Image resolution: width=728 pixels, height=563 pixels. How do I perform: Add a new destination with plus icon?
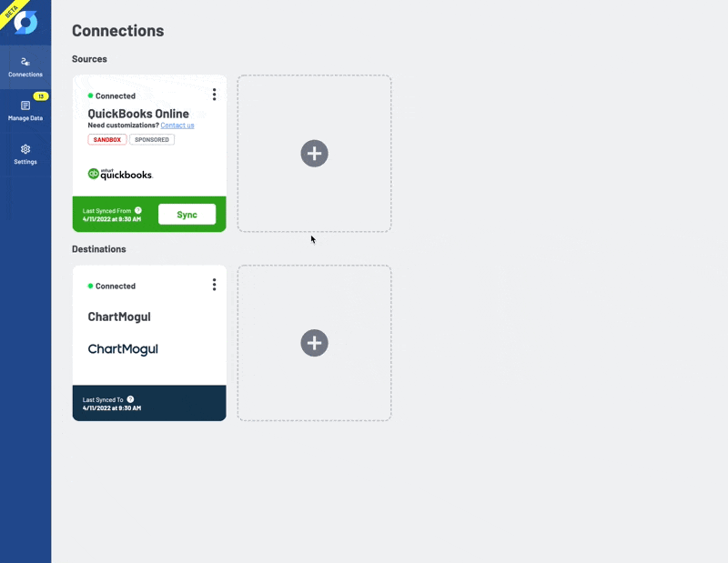[314, 343]
